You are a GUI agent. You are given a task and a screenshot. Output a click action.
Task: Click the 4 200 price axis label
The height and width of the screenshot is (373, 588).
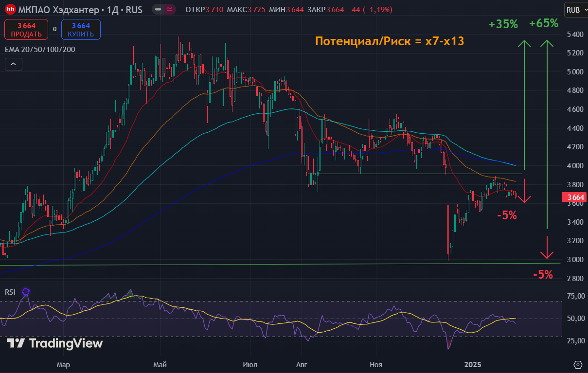(x=574, y=147)
